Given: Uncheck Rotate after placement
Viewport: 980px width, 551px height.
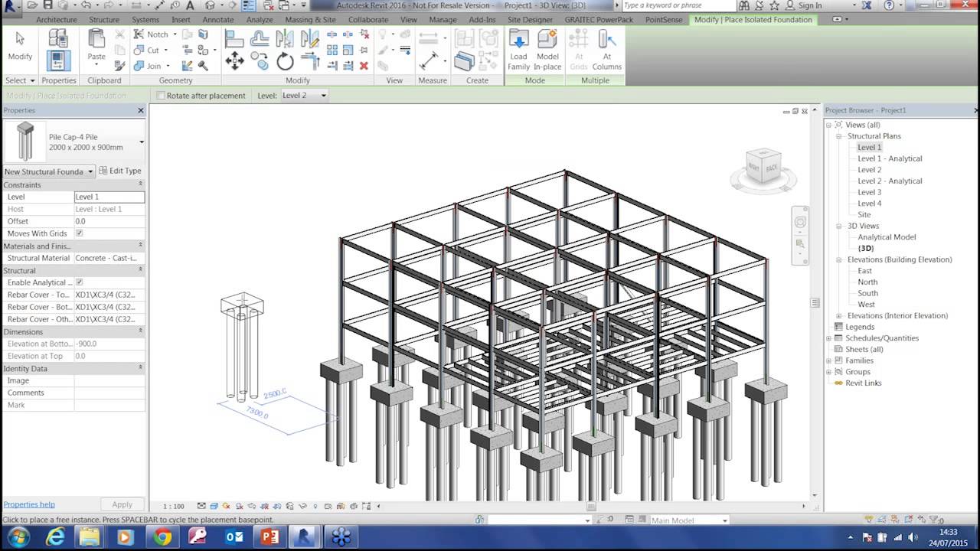Looking at the screenshot, I should click(x=160, y=96).
